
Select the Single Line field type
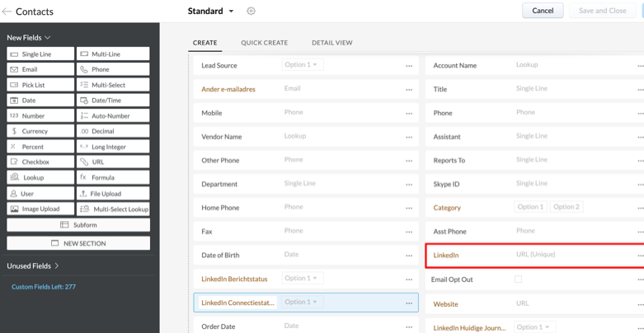40,54
